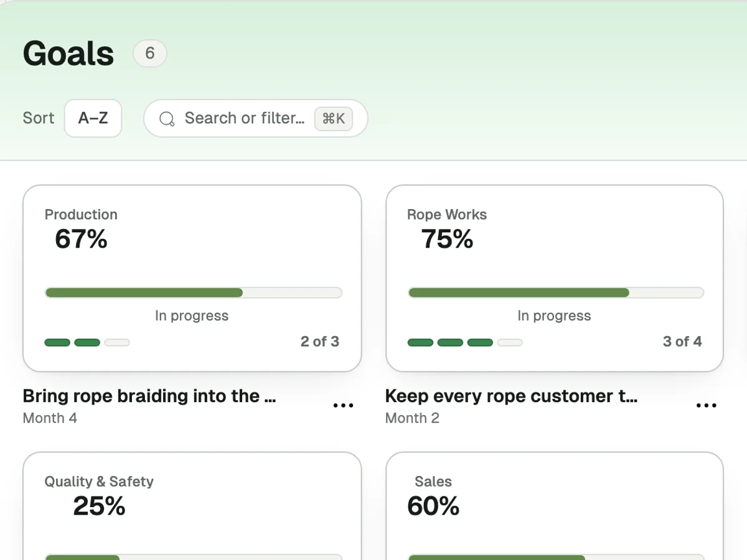
Task: Open the Quality & Safety goal card
Action: pos(192,506)
